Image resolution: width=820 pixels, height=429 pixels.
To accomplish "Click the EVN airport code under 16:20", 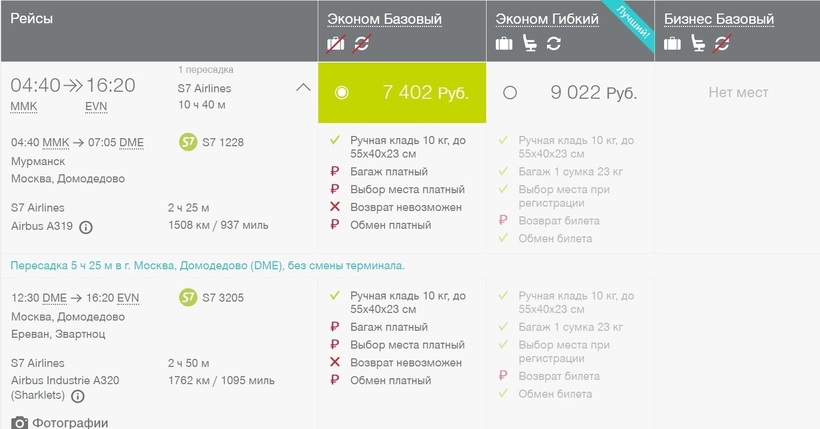I will (97, 106).
